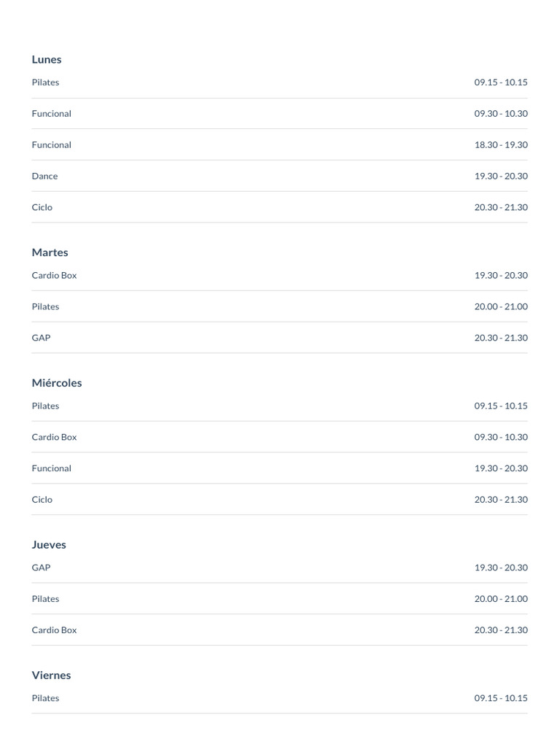This screenshot has height=747, width=560.
Task: Select Pilates under Viernes
Action: 45,699
